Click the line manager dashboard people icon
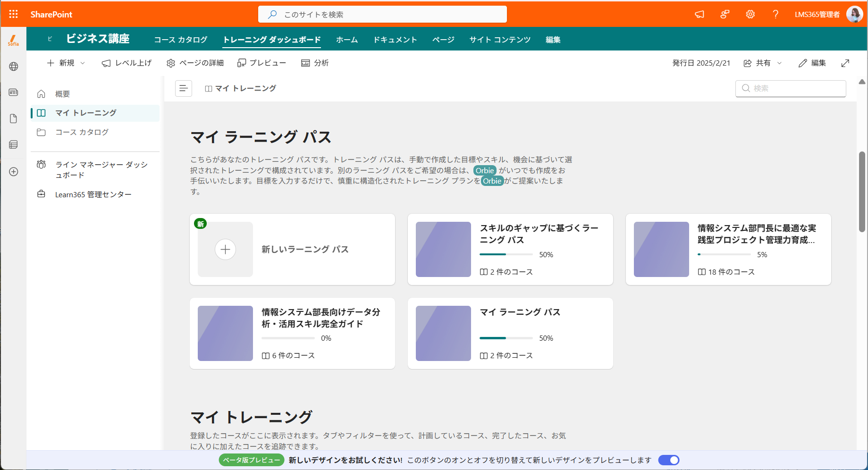 click(41, 164)
